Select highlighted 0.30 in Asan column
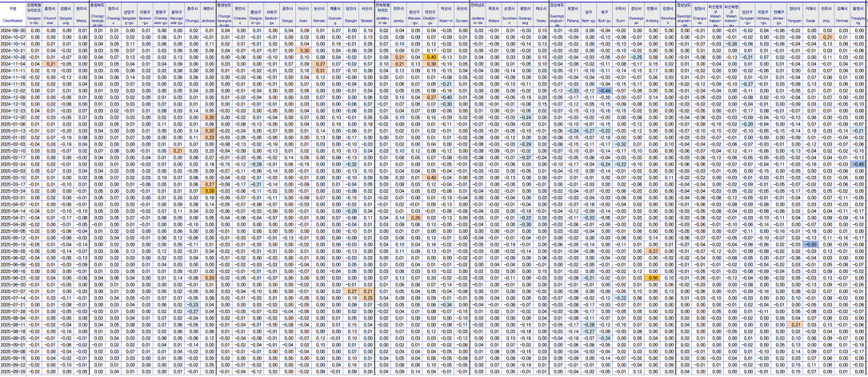Image resolution: width=868 pixels, height=377 pixels. 304,50
